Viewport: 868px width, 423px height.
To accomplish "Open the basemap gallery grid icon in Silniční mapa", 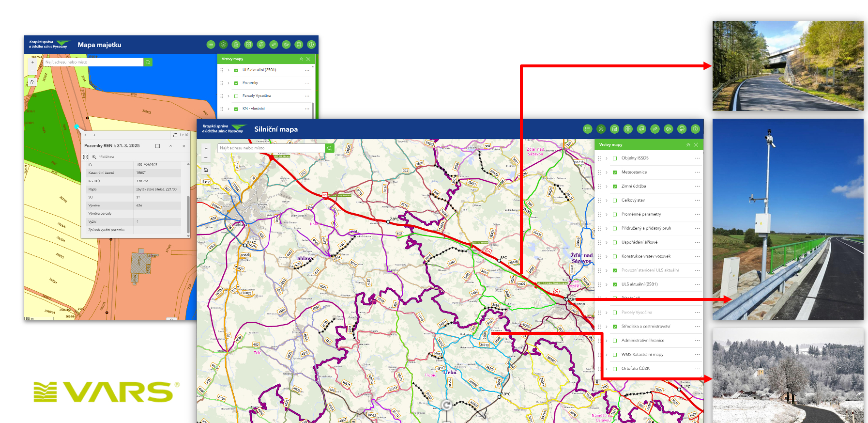I will [628, 129].
